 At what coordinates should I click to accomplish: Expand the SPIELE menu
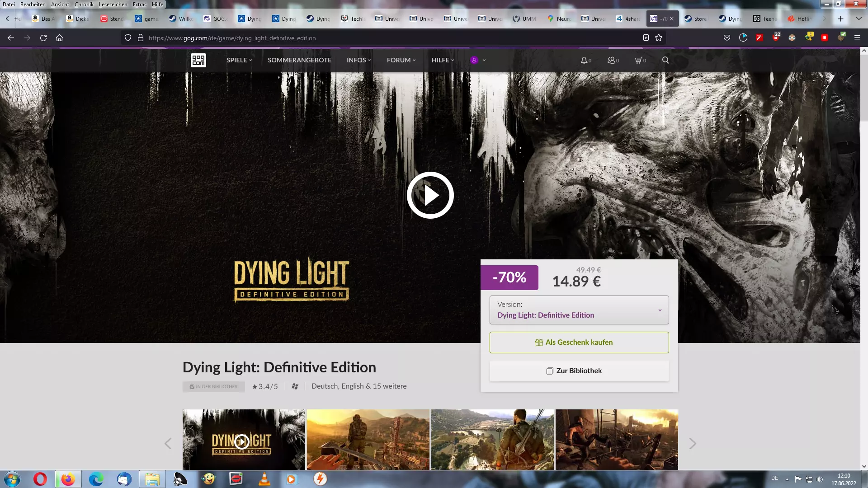239,60
